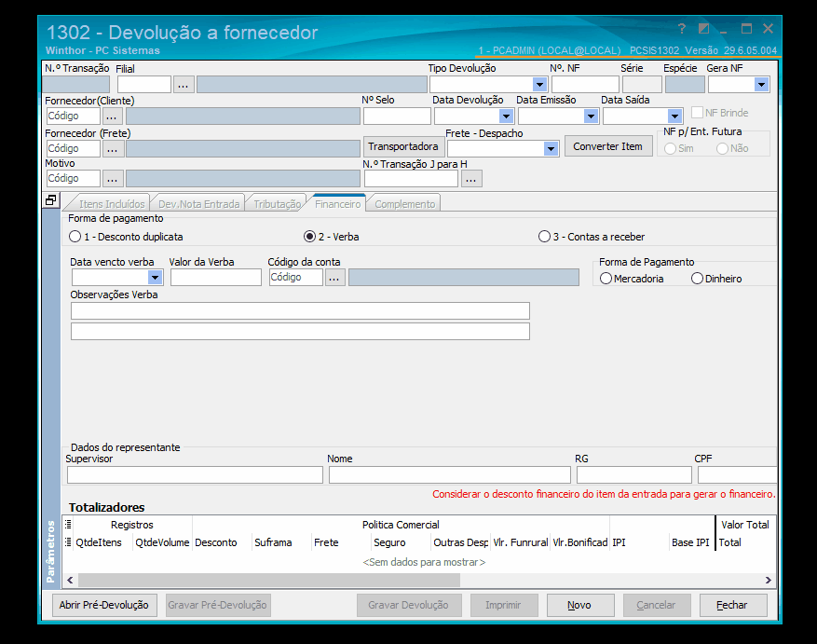
Task: Open N.º Transação J para H lookup button
Action: click(x=471, y=178)
